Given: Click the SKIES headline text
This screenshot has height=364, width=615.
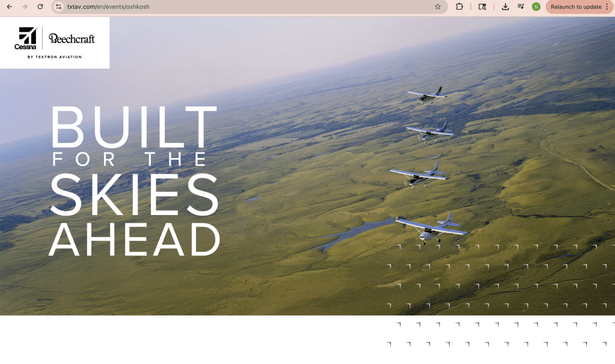Looking at the screenshot, I should [134, 195].
